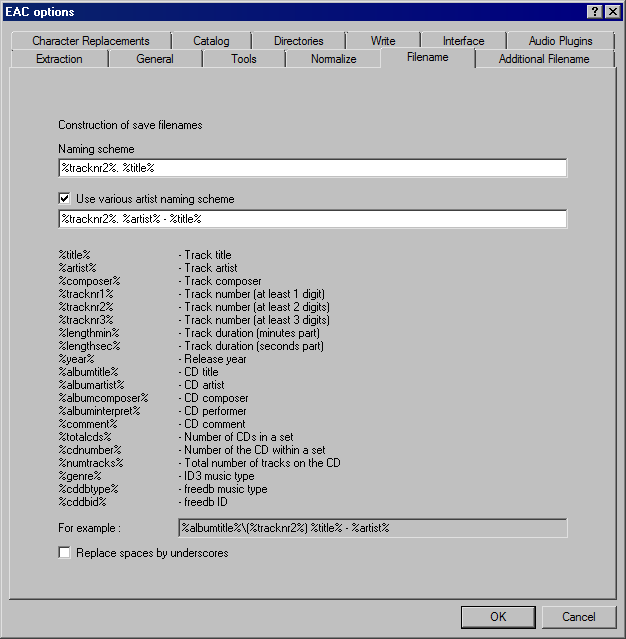
Task: Click the %artist% placeholder text
Action: click(x=77, y=268)
